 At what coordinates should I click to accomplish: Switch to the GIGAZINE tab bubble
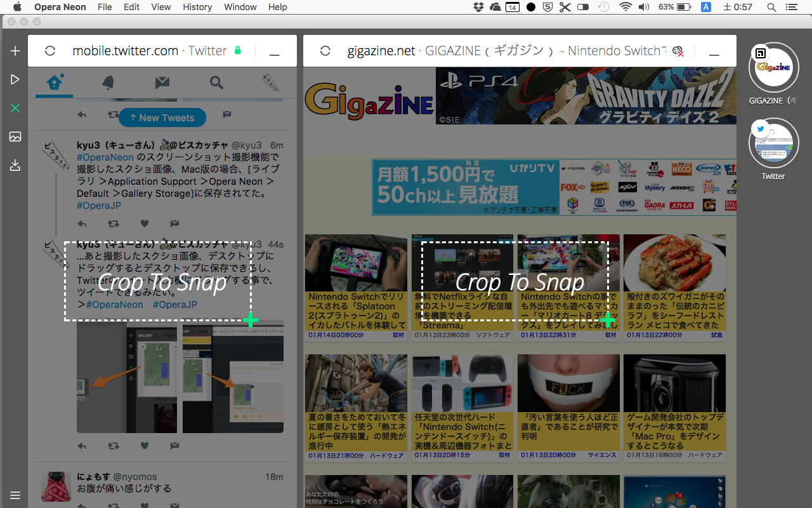pos(773,67)
